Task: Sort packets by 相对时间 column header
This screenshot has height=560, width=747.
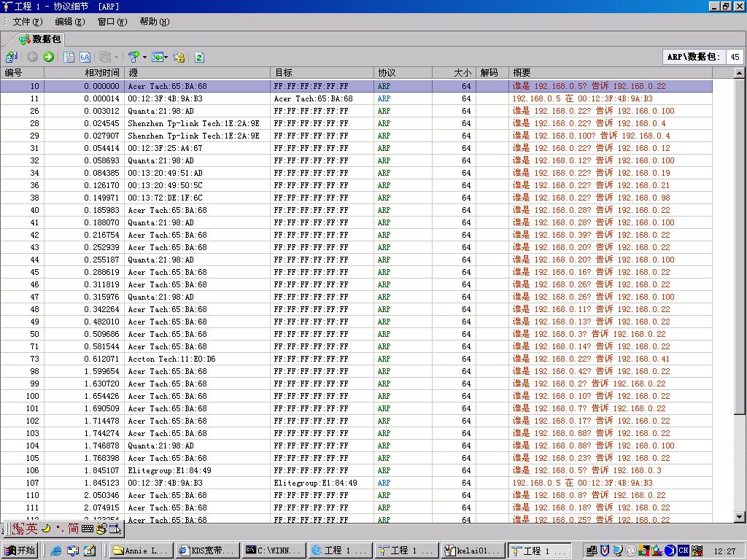Action: pyautogui.click(x=101, y=73)
